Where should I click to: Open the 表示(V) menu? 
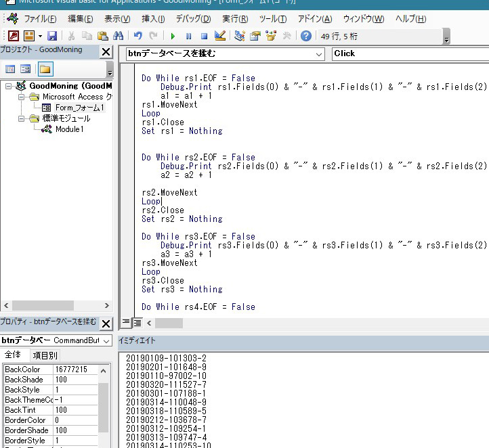[117, 19]
